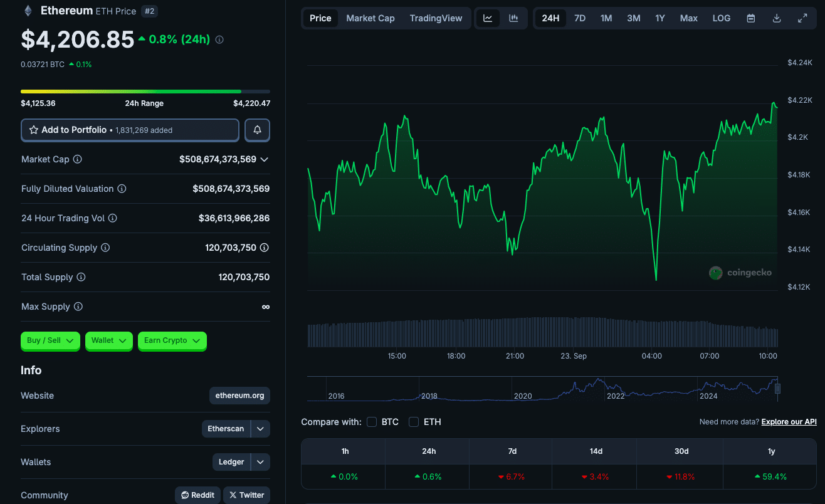Click the info icon beside 0.8% (24h)
825x504 pixels.
pyautogui.click(x=219, y=39)
